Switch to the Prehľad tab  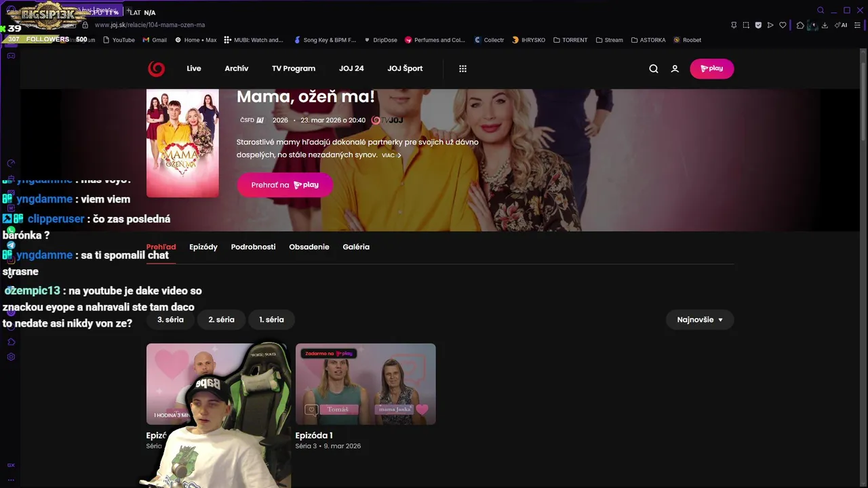pyautogui.click(x=161, y=247)
